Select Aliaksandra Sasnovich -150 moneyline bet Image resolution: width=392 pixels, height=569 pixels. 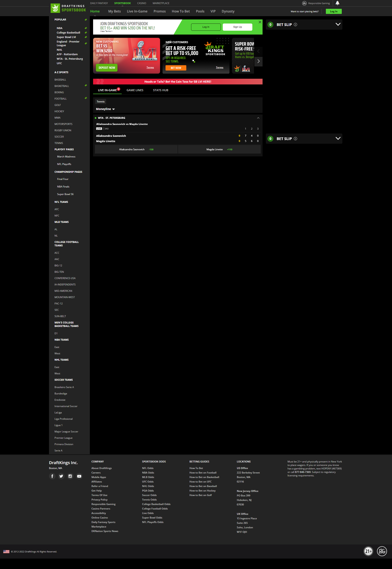click(136, 149)
